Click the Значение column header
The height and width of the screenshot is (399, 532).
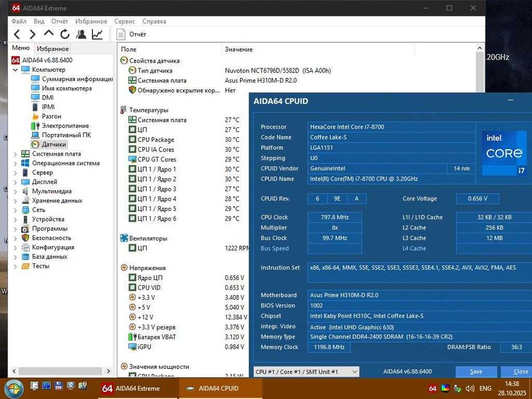318,49
